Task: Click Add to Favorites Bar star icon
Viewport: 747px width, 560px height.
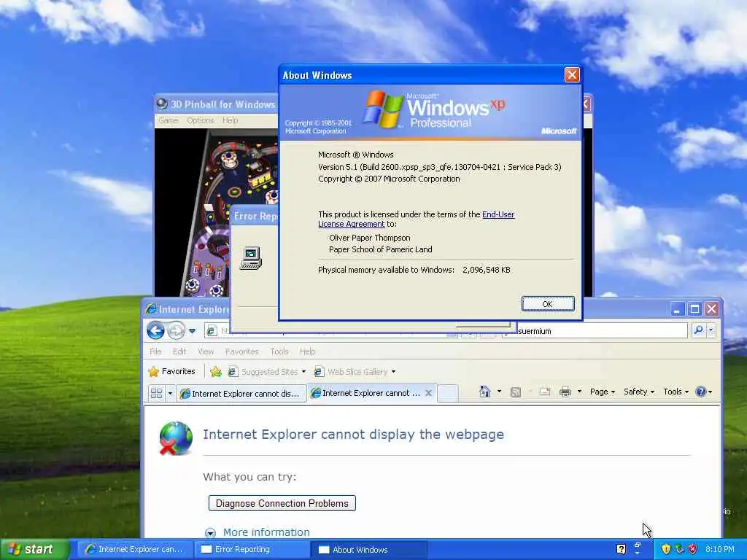Action: point(216,371)
